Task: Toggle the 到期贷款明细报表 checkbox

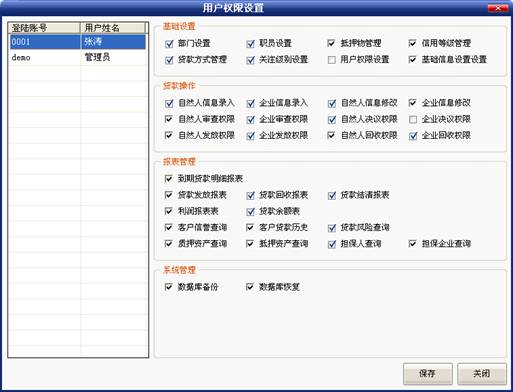Action: [x=169, y=179]
